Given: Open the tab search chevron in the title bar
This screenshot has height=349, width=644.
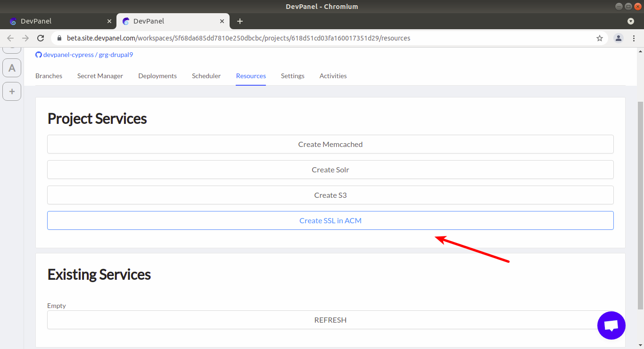Looking at the screenshot, I should point(631,21).
